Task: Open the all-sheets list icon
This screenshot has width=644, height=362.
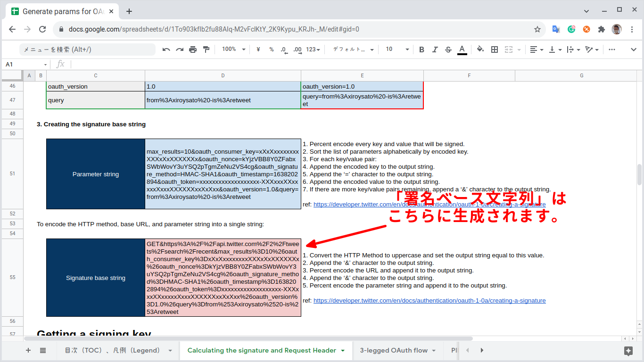Action: tap(43, 350)
